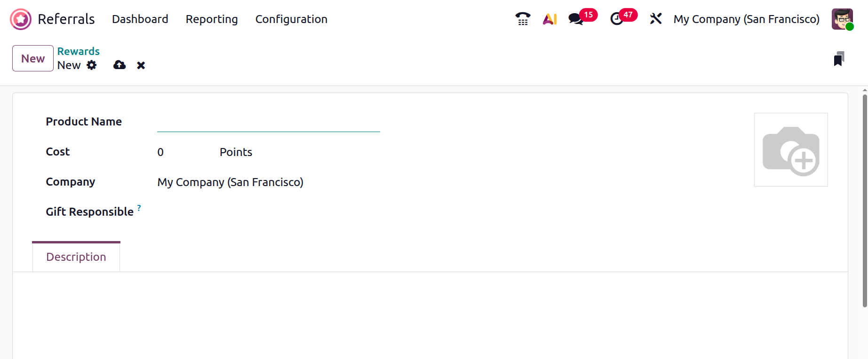Screen dimensions: 868x359
Task: Discard changes with the X icon
Action: pyautogui.click(x=141, y=65)
